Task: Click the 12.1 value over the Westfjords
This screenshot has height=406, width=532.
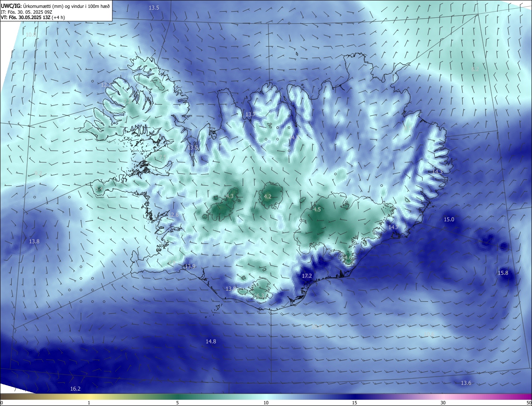Action: (106, 85)
